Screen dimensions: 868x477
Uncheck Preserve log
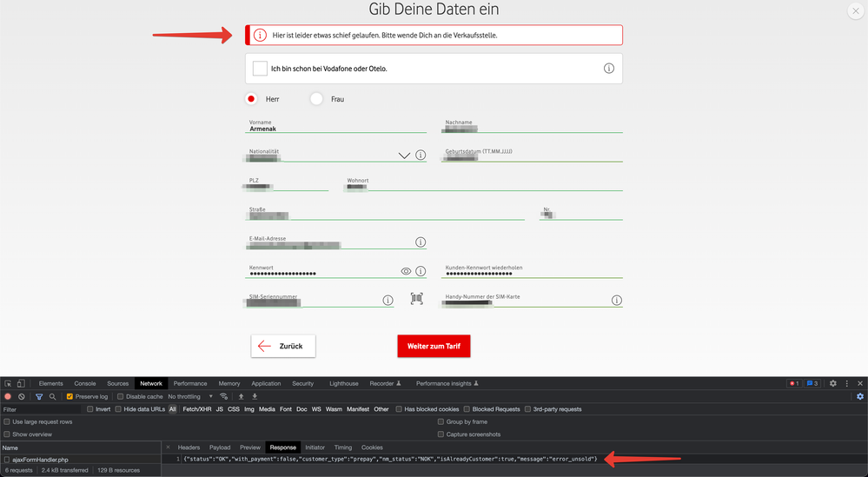tap(70, 396)
